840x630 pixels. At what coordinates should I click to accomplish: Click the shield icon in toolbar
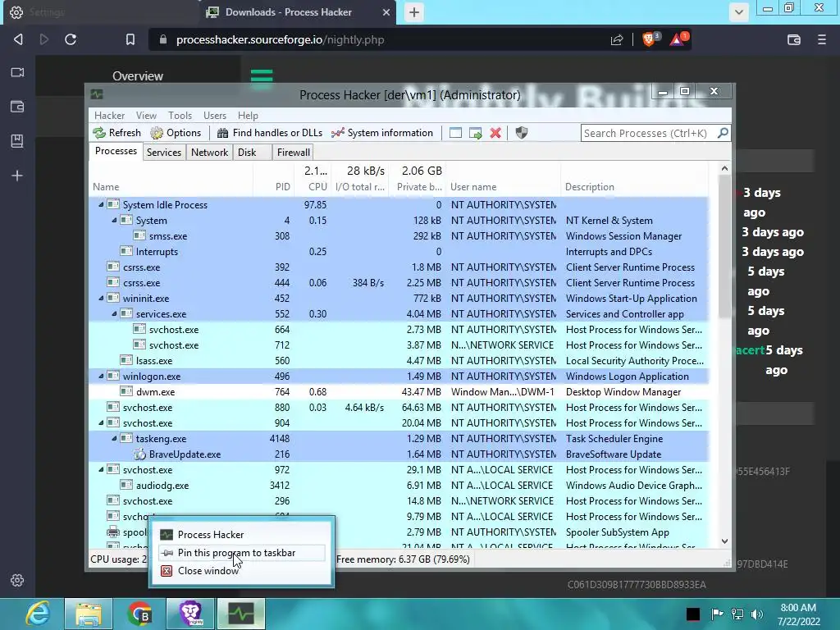[x=521, y=133]
